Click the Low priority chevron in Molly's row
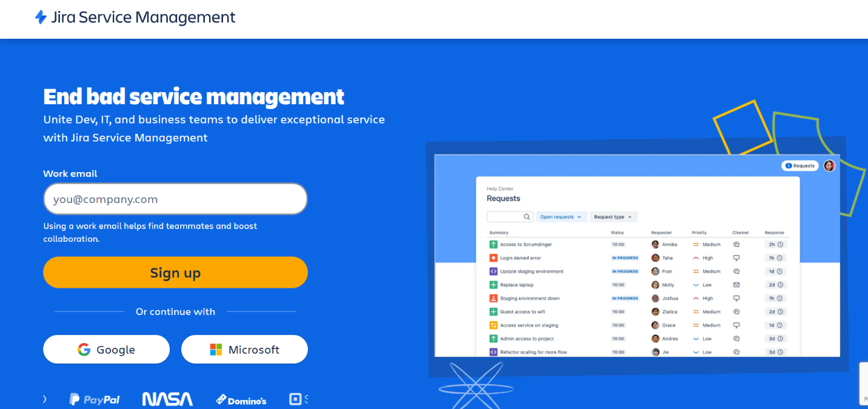The image size is (868, 409). (696, 285)
